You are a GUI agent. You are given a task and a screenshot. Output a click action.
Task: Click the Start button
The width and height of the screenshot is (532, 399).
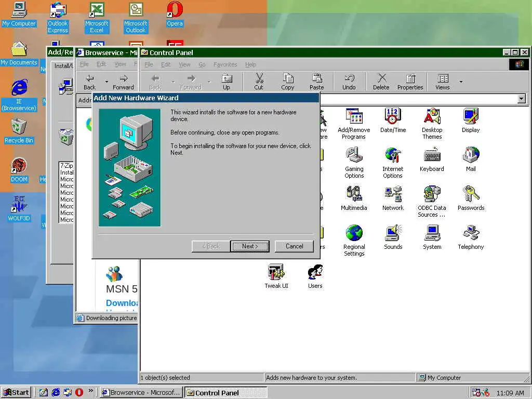click(x=16, y=393)
